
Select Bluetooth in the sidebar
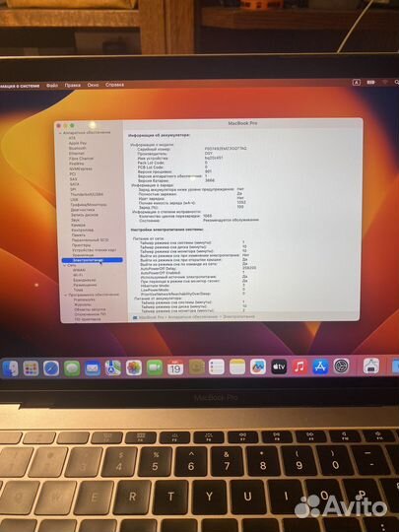click(78, 148)
